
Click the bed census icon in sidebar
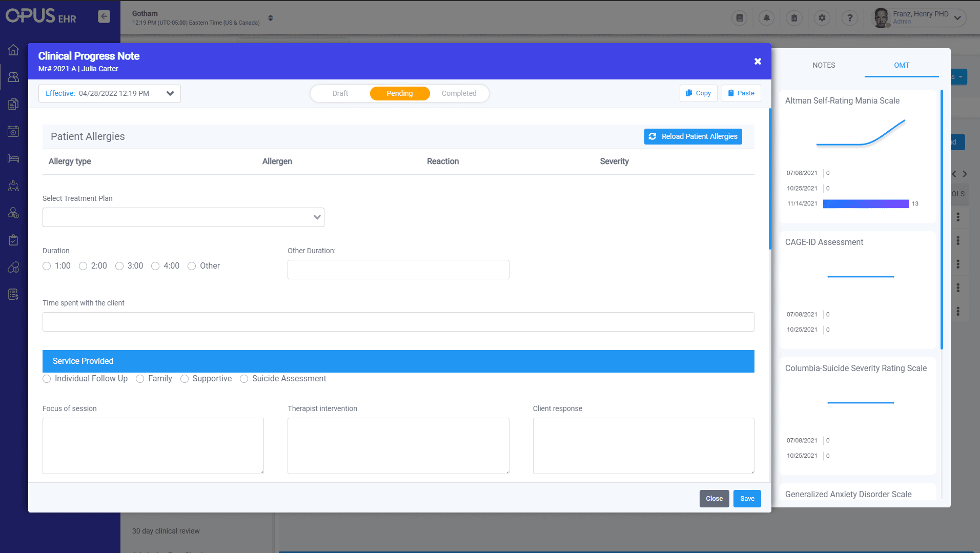[14, 158]
